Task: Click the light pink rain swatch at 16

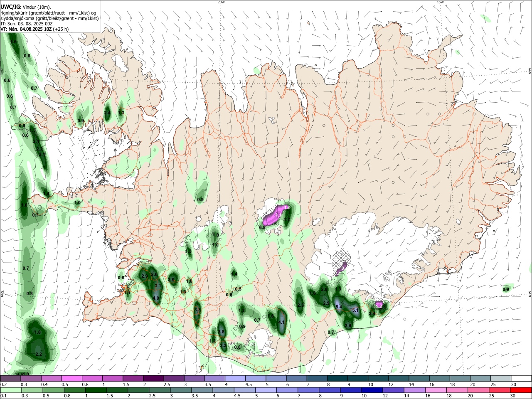Action: coord(435,390)
